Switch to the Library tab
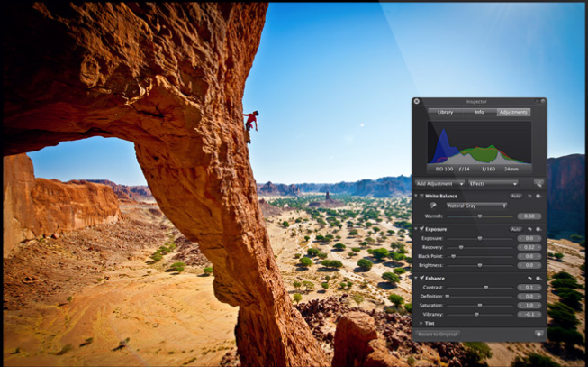The image size is (588, 368). (x=446, y=112)
